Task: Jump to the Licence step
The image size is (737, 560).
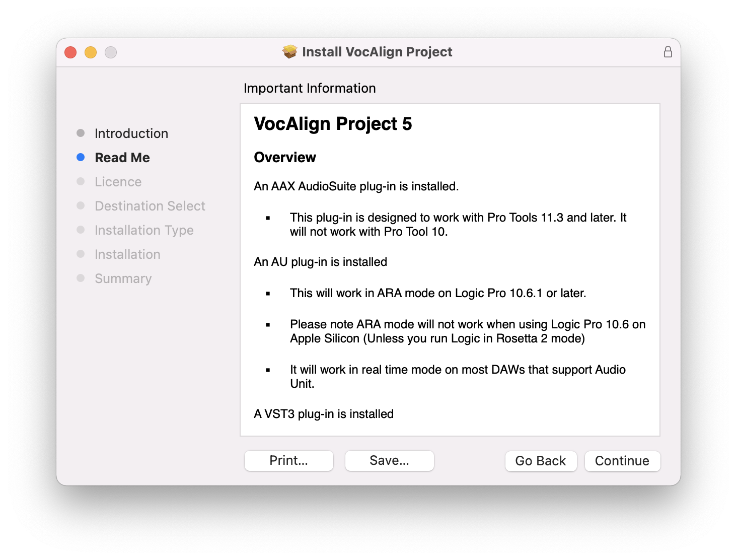Action: click(118, 182)
